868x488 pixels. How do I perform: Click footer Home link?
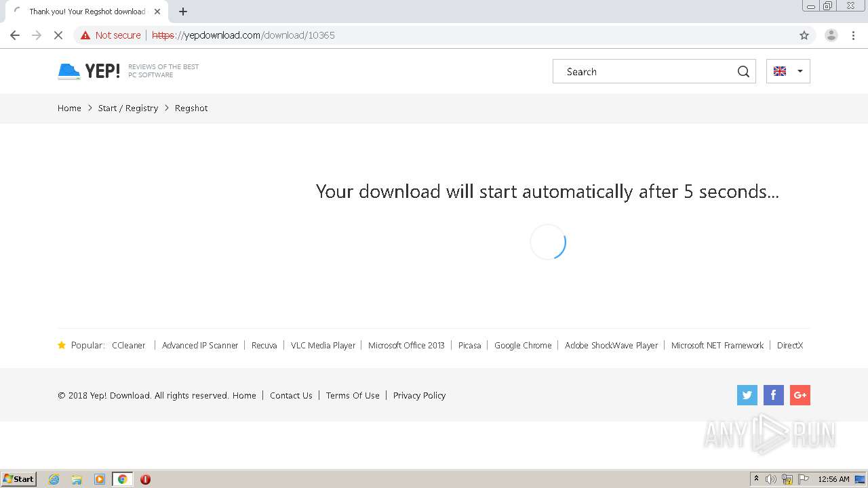(244, 395)
